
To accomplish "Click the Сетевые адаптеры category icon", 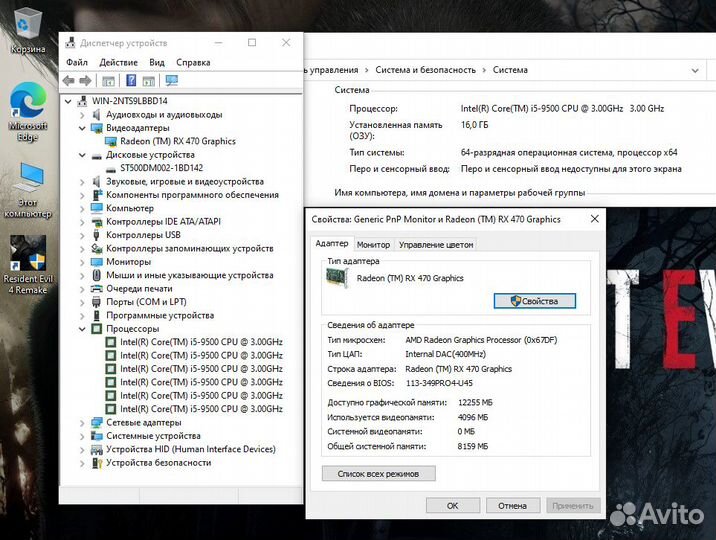I will [97, 423].
